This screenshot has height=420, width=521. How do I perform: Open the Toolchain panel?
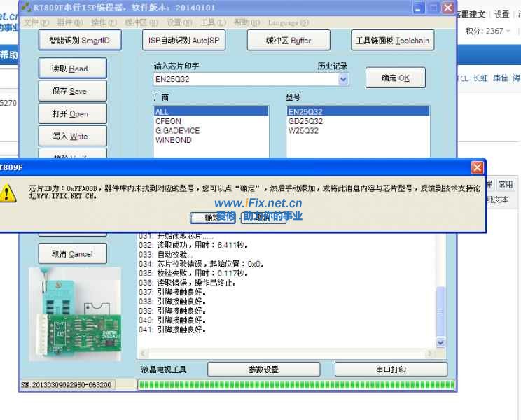(392, 41)
